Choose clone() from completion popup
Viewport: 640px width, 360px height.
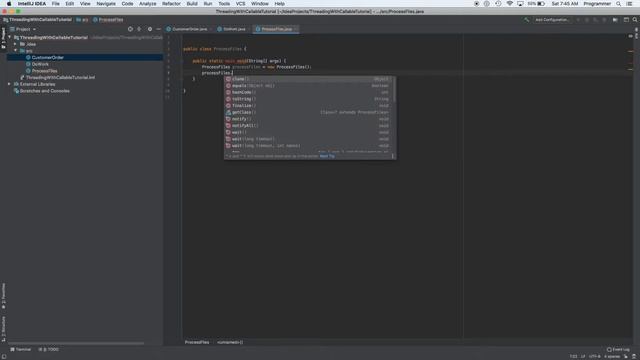point(308,79)
